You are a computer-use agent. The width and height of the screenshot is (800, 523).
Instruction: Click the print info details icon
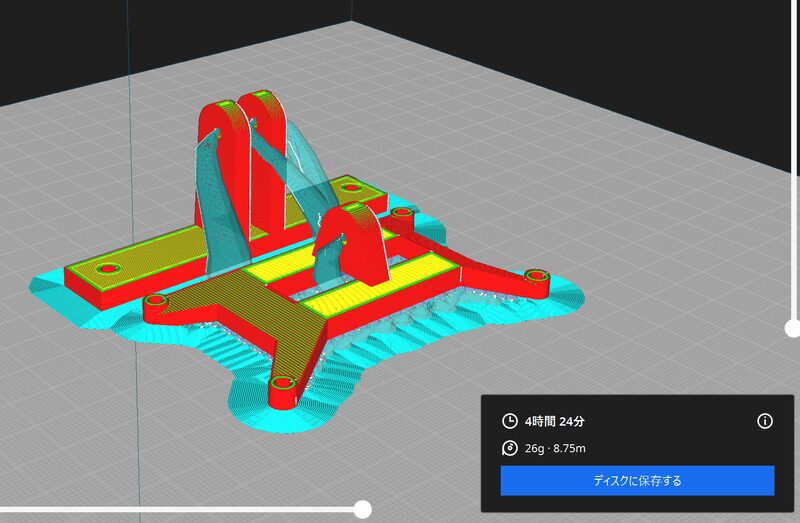pos(765,421)
